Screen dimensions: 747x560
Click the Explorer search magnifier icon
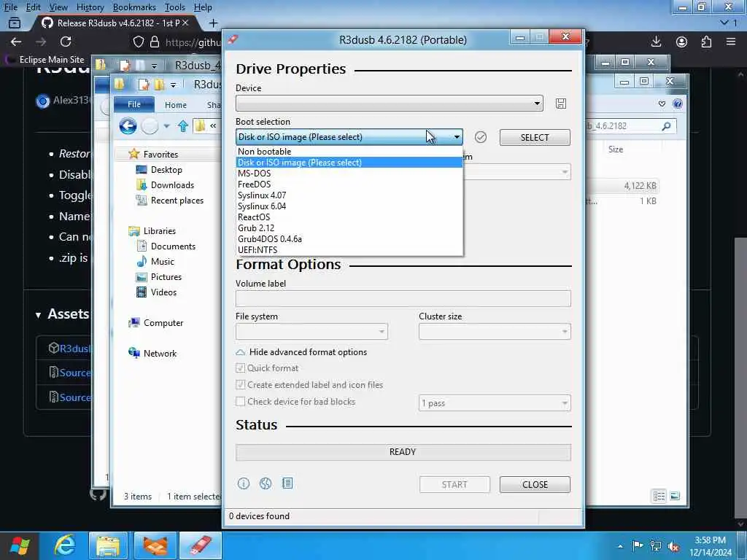tap(667, 125)
